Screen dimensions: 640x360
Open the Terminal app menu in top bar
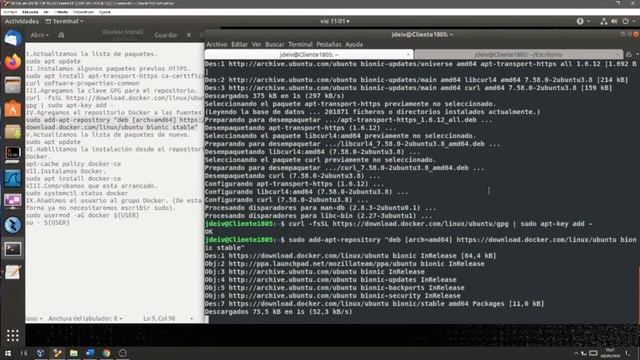[x=64, y=21]
